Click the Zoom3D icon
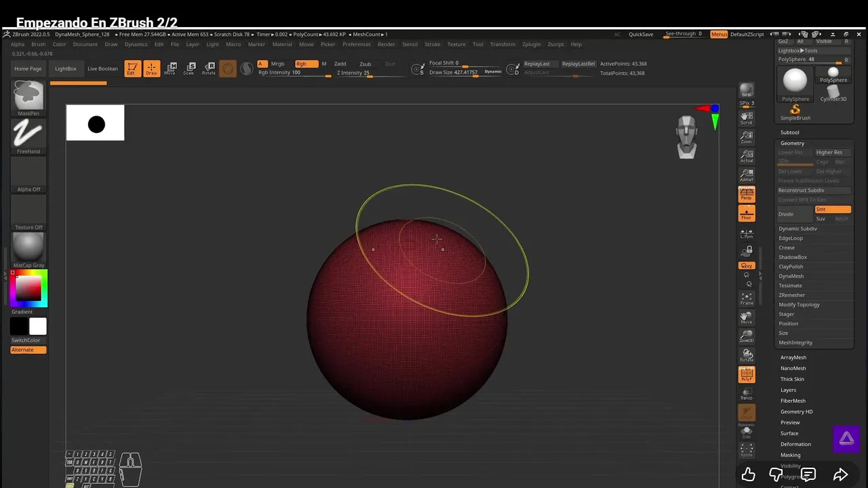The width and height of the screenshot is (868, 488). [x=747, y=336]
